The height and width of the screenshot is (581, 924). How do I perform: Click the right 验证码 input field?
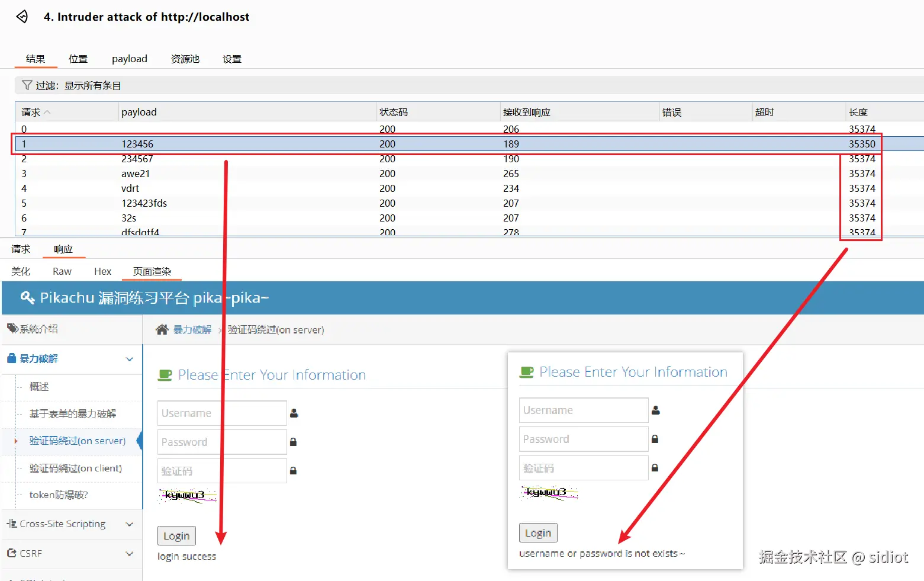(584, 468)
